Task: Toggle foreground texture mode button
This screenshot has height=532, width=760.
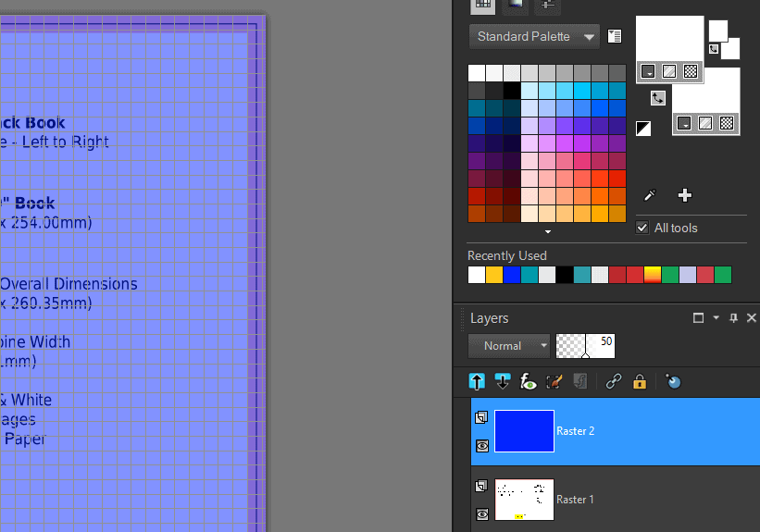Action: tap(669, 72)
